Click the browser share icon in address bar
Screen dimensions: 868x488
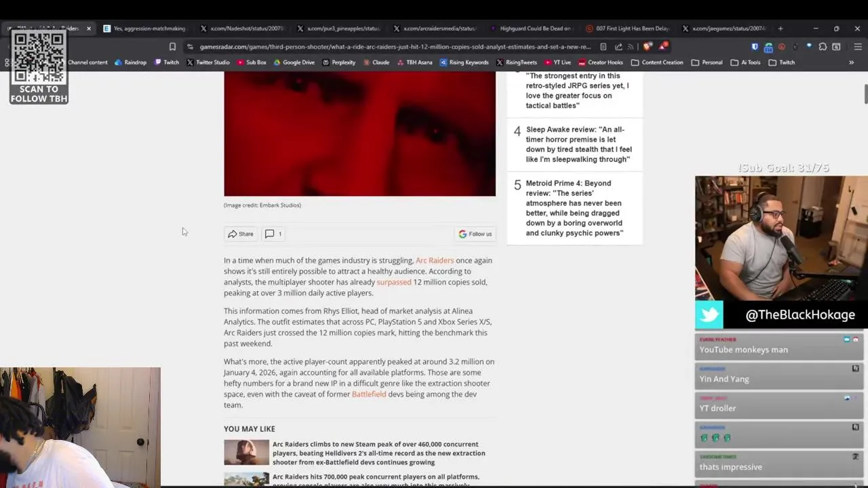[x=618, y=47]
